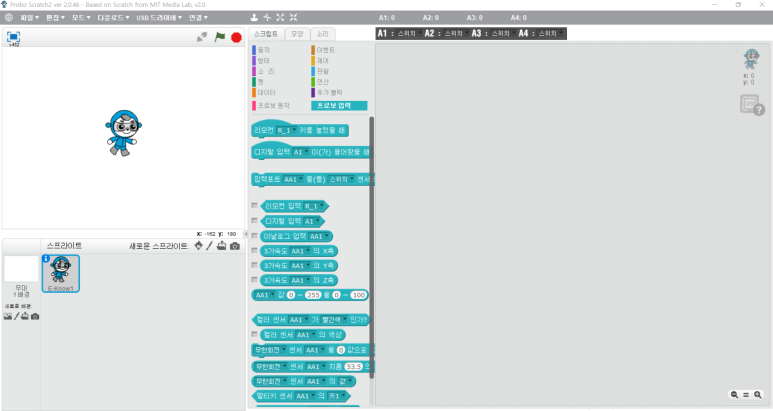773x411 pixels.
Task: Select the 이벤트 block category
Action: [323, 50]
